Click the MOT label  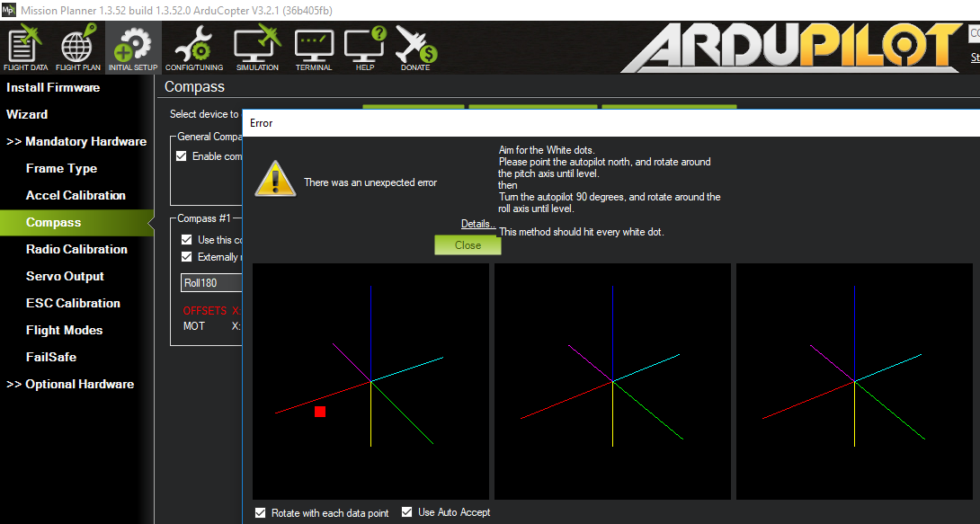(193, 326)
